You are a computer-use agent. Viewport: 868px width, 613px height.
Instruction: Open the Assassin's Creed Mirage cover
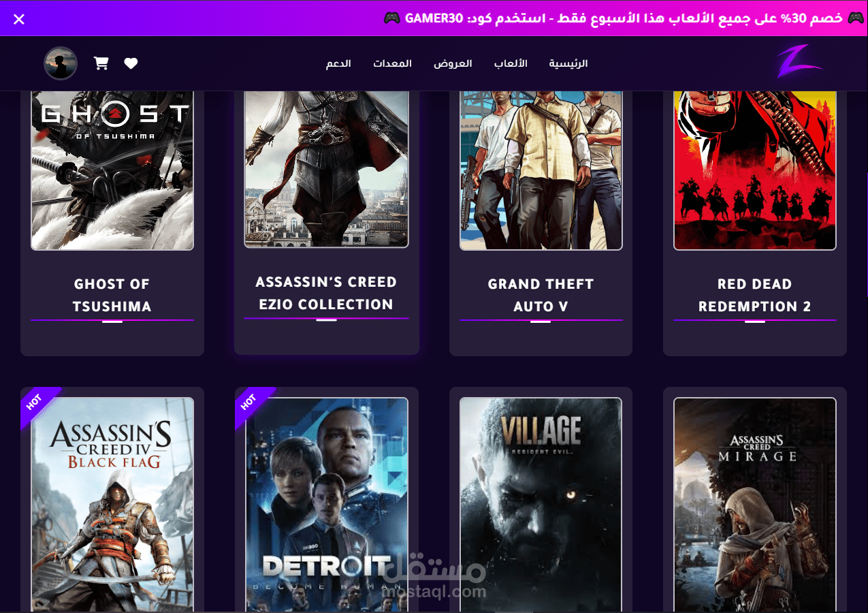(x=755, y=505)
